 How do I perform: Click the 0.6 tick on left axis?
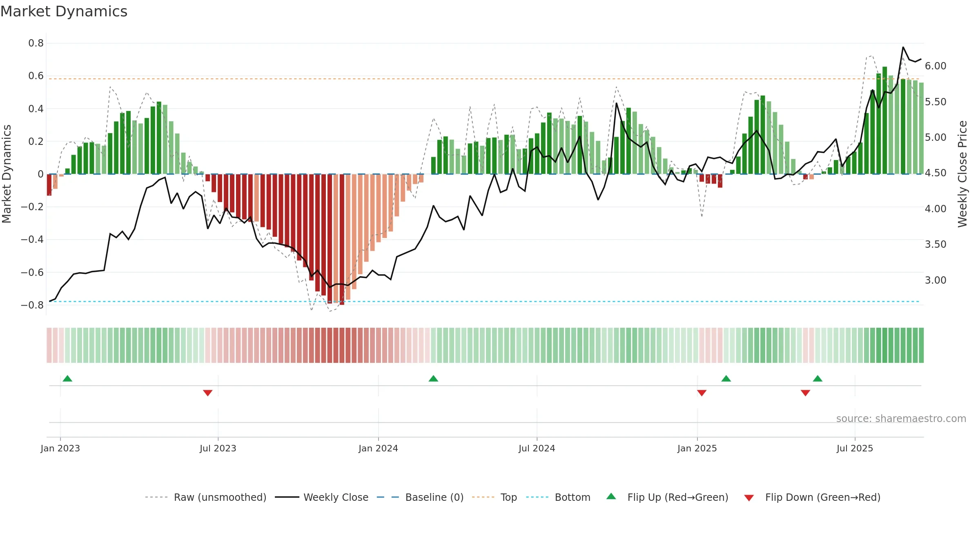pos(36,76)
